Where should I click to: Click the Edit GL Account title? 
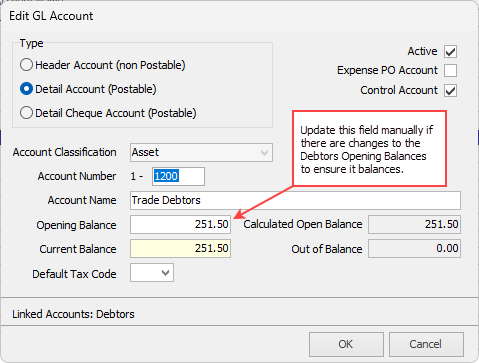[51, 16]
